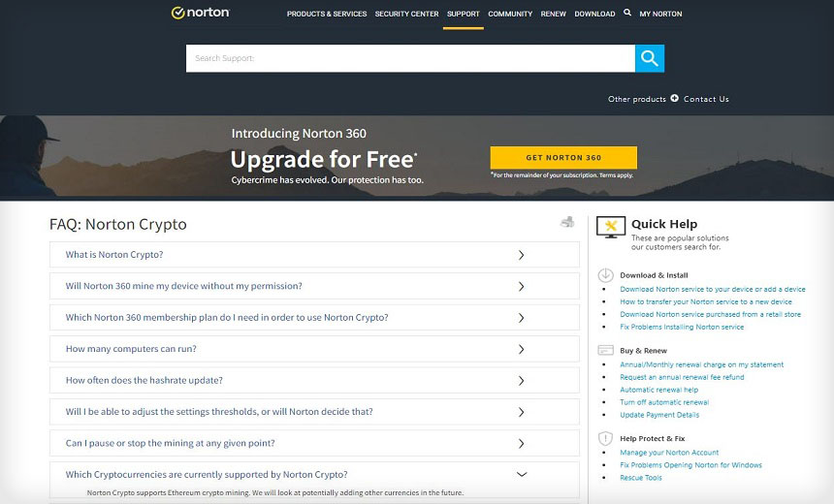Image resolution: width=834 pixels, height=504 pixels.
Task: Click 'How often does the hashrate update?' text
Action: click(144, 380)
